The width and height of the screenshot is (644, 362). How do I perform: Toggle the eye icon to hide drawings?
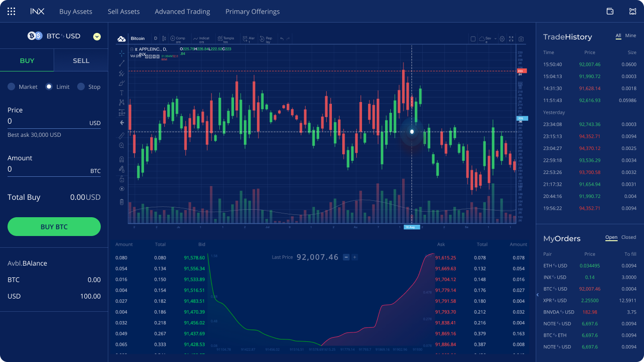tap(121, 189)
